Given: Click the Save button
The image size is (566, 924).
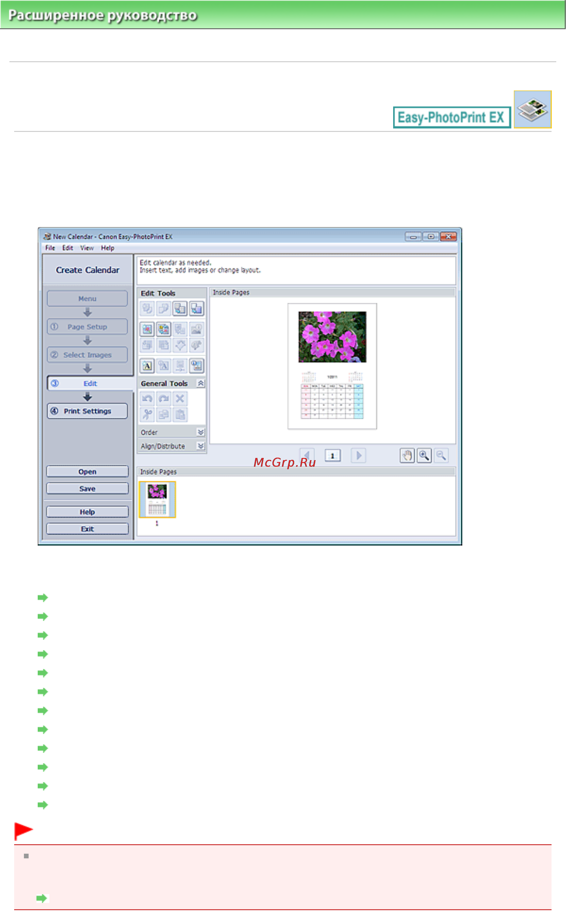Looking at the screenshot, I should 87,488.
